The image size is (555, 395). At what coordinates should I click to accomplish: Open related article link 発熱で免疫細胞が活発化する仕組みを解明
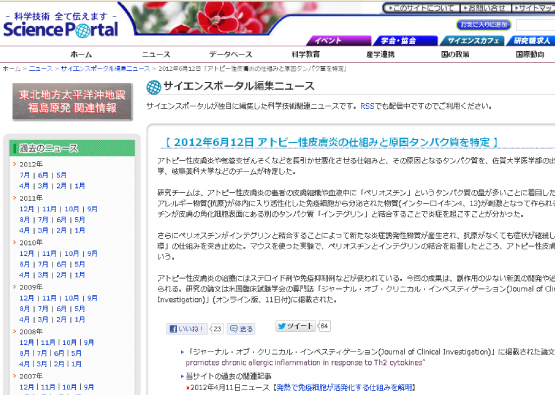pyautogui.click(x=344, y=388)
